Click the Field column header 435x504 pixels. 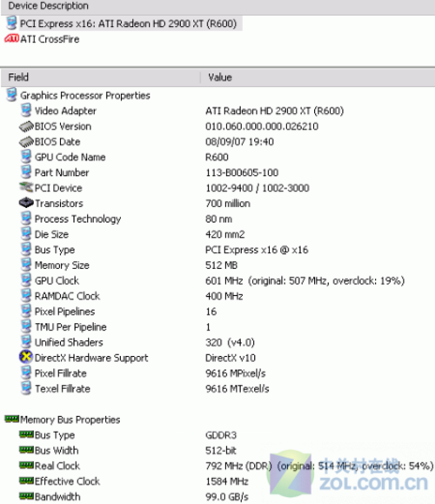click(18, 77)
